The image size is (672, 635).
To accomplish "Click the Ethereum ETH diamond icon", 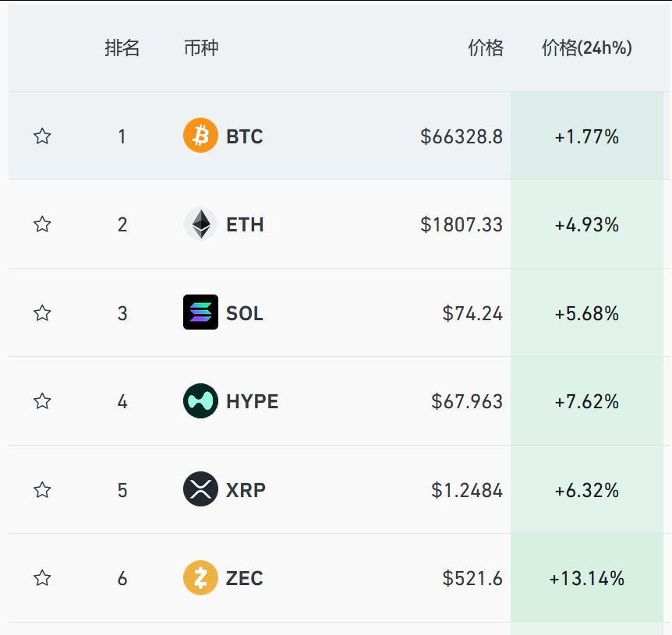I will [200, 224].
